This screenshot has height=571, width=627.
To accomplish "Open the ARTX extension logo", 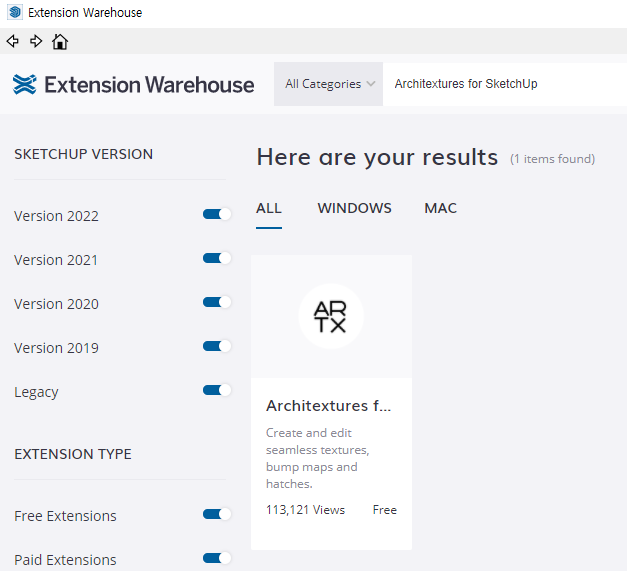I will [331, 316].
